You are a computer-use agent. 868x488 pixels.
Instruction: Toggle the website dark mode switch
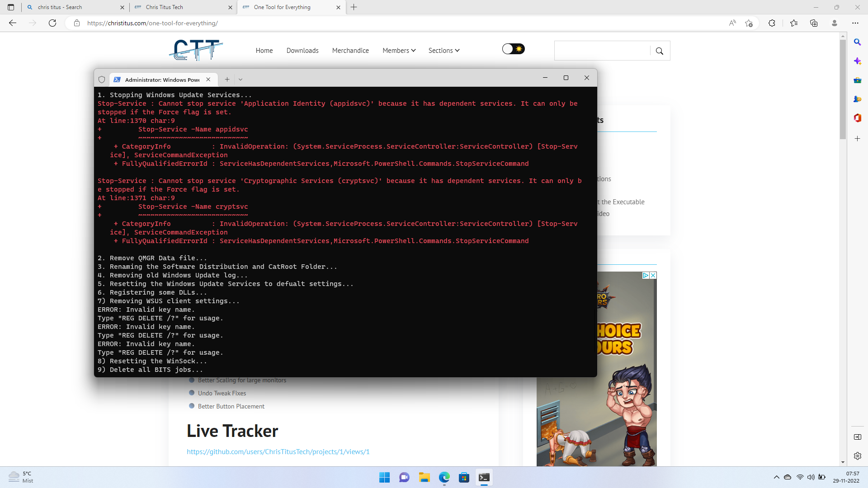pos(513,49)
